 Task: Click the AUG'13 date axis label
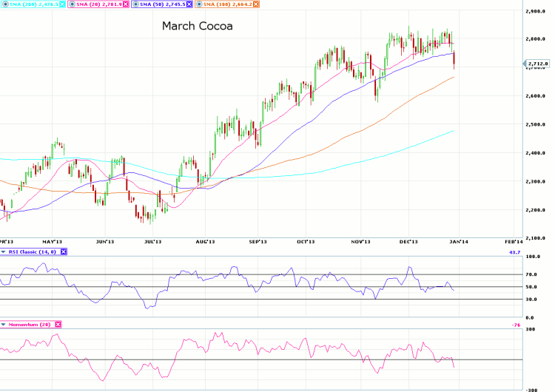[205, 241]
